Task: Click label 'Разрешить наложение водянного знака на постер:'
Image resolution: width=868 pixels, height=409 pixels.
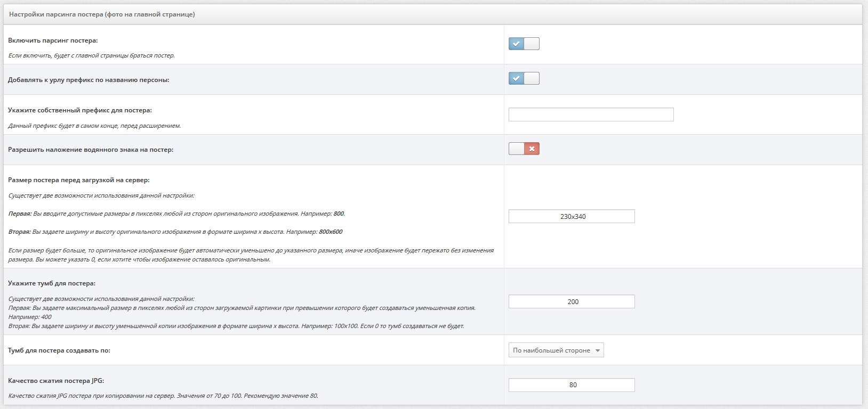Action: (x=91, y=150)
